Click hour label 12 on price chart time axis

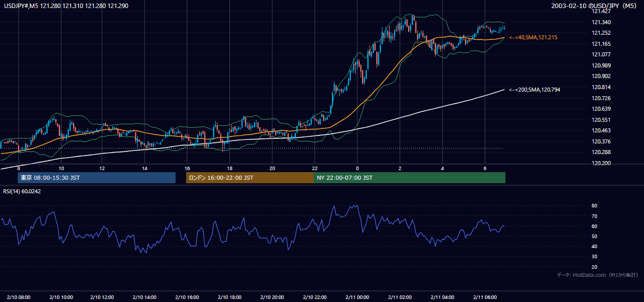(102, 168)
